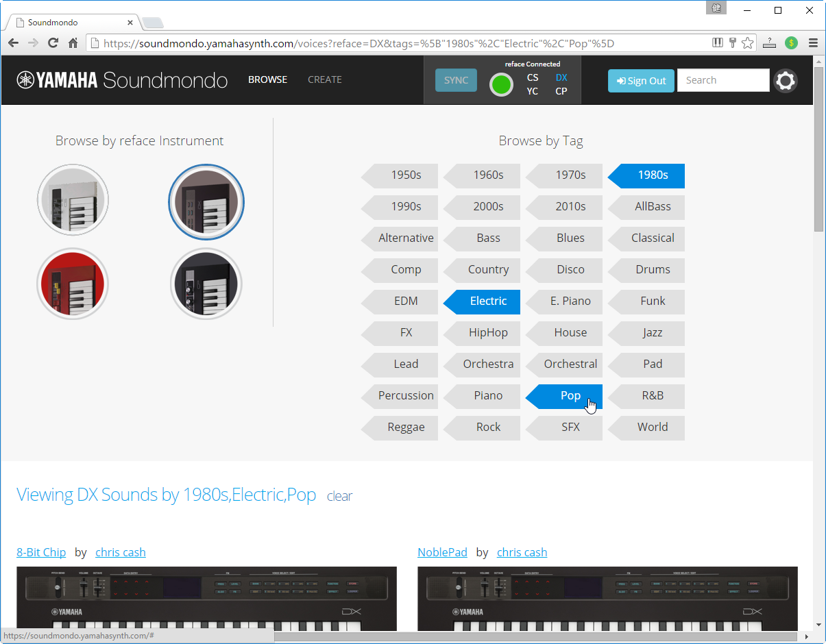Toggle the Funk tag
This screenshot has width=826, height=644.
click(646, 302)
